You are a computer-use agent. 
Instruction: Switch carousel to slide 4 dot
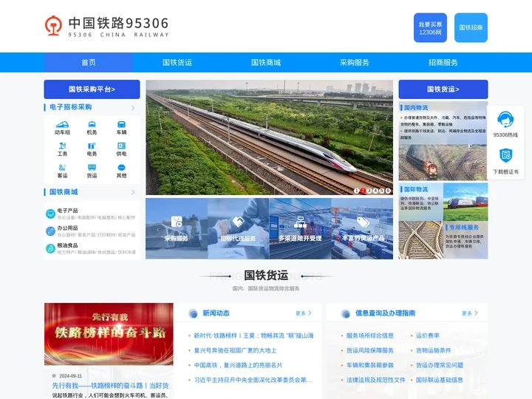[375, 191]
